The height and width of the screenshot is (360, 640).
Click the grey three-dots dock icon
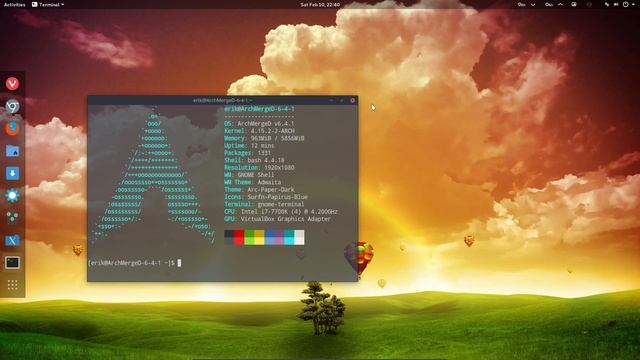coord(12,218)
